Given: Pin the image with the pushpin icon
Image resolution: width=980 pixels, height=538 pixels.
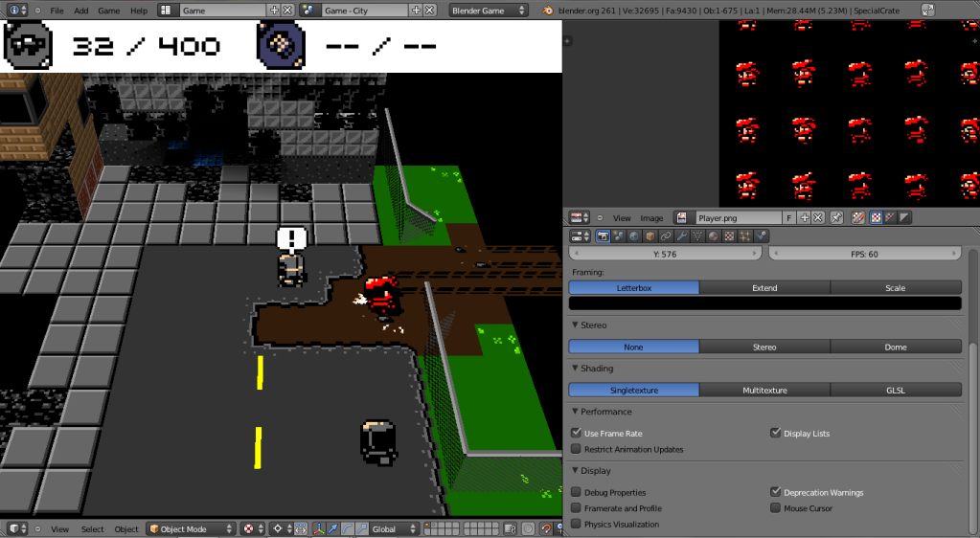Looking at the screenshot, I should point(837,217).
